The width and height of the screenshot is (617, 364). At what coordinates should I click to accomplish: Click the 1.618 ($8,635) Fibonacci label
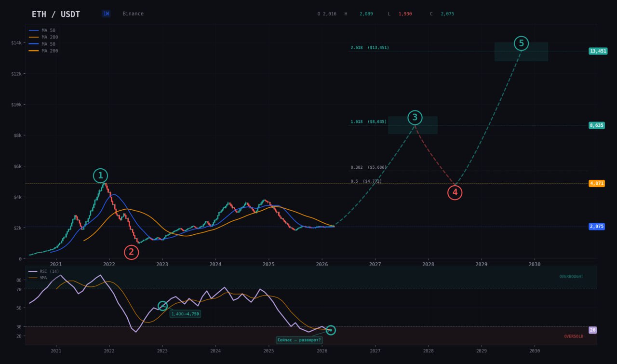[369, 122]
